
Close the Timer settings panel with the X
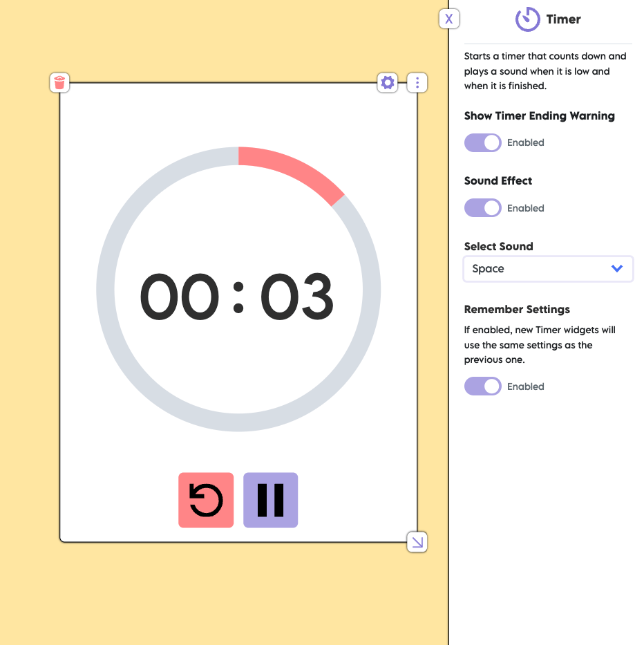[448, 19]
